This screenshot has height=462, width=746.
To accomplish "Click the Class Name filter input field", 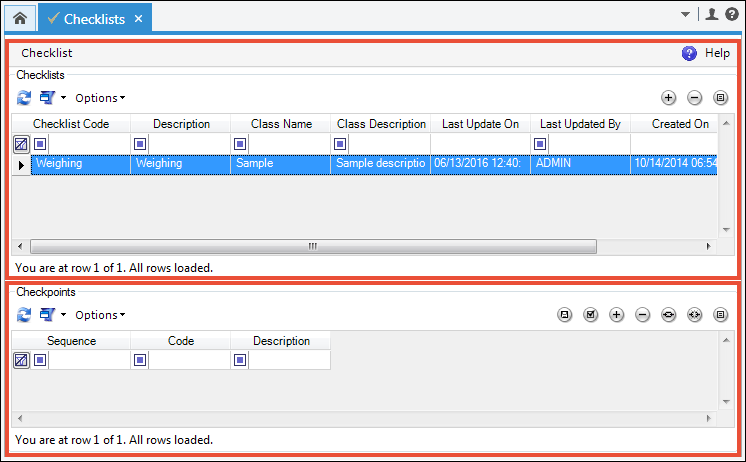I will coord(289,144).
